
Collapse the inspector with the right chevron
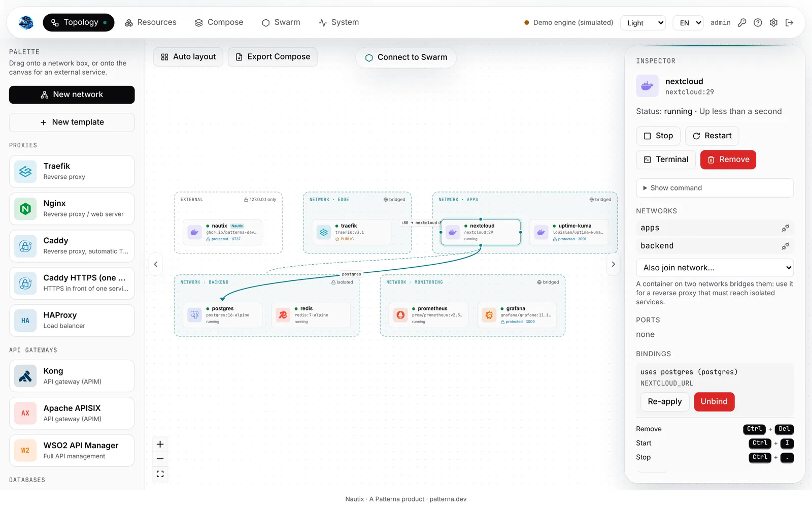[x=613, y=264]
